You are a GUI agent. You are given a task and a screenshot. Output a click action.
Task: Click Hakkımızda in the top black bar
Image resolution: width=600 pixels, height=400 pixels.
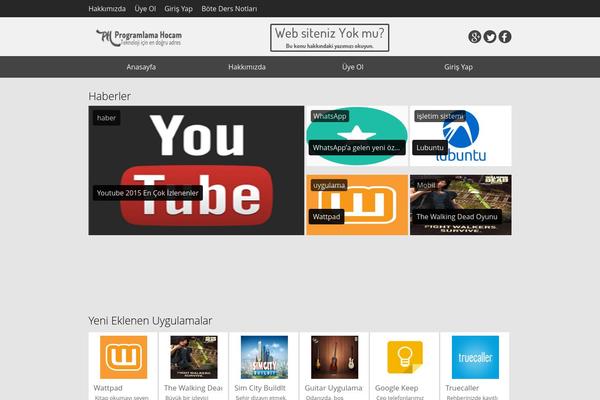point(107,8)
